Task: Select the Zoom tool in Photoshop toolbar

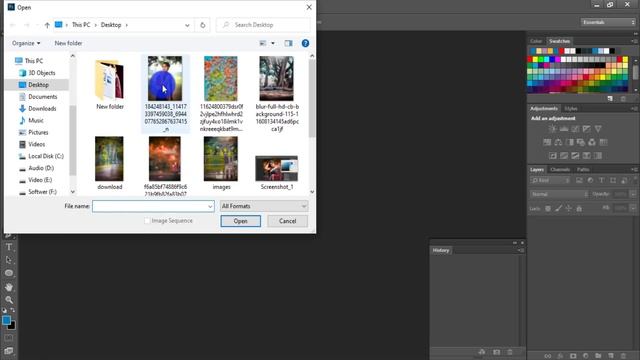Action: [x=9, y=300]
